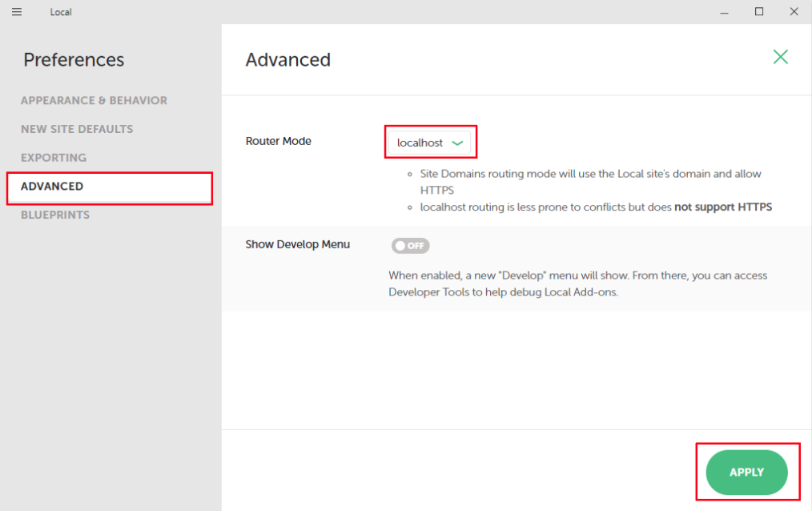812x511 pixels.
Task: Minimize the Local window
Action: point(724,12)
